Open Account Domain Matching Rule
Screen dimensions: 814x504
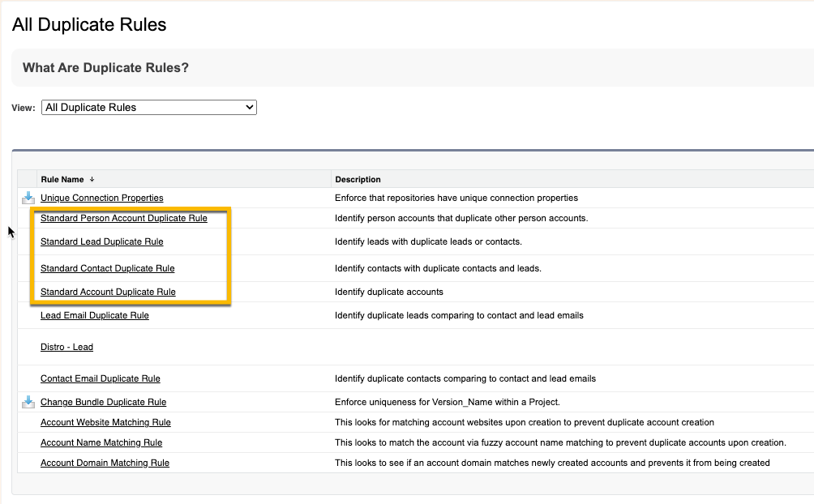tap(105, 463)
